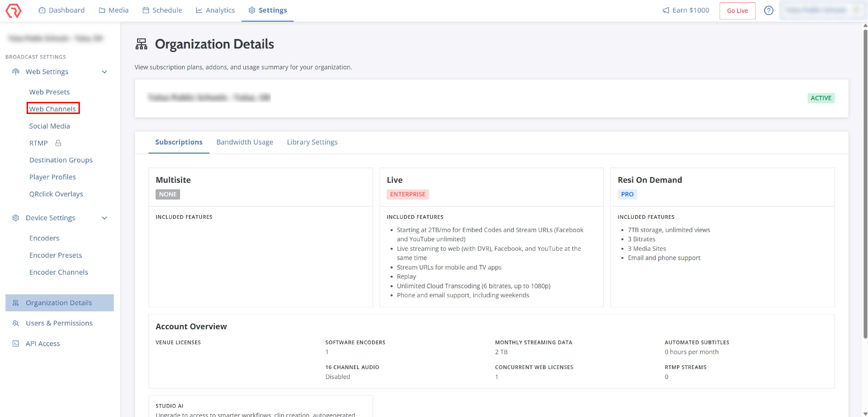Open help via the question mark icon
Image resolution: width=868 pixels, height=417 pixels.
[769, 11]
